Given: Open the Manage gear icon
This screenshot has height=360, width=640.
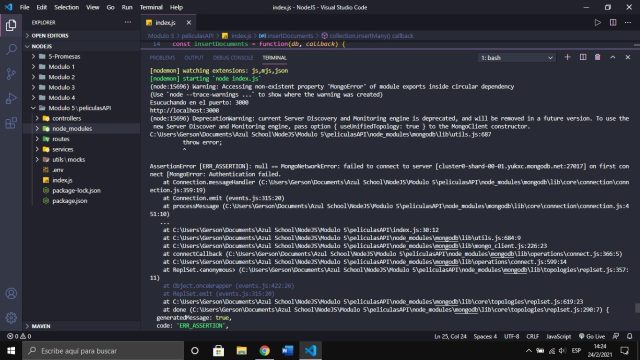Looking at the screenshot, I should (11, 318).
